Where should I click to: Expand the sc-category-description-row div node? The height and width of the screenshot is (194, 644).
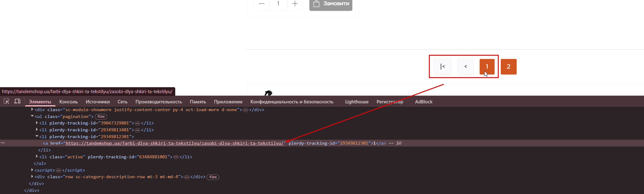pos(32,177)
